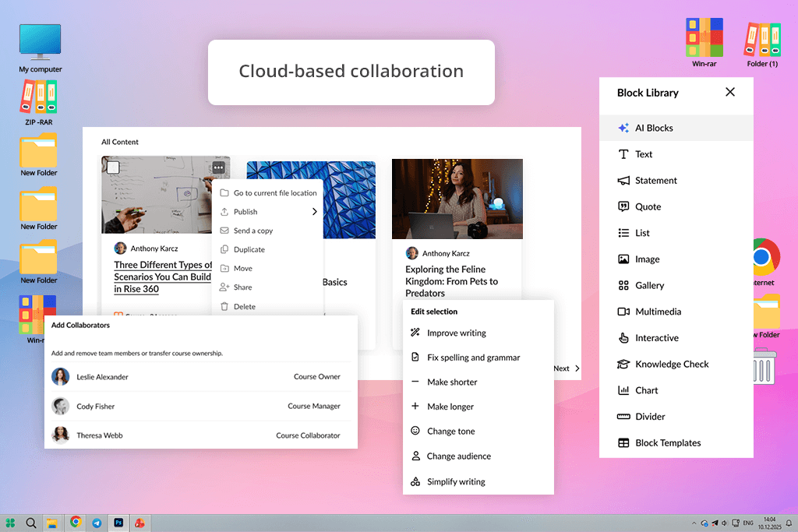The height and width of the screenshot is (532, 798).
Task: Close the Block Library panel
Action: (729, 92)
